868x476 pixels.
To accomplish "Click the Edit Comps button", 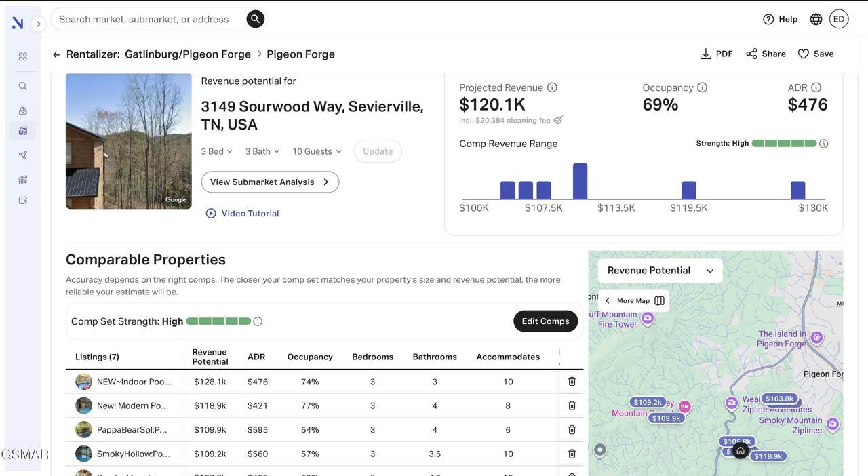I will 545,321.
